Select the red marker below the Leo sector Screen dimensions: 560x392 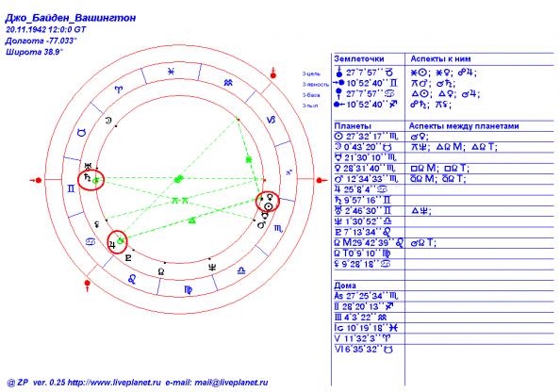(87, 286)
